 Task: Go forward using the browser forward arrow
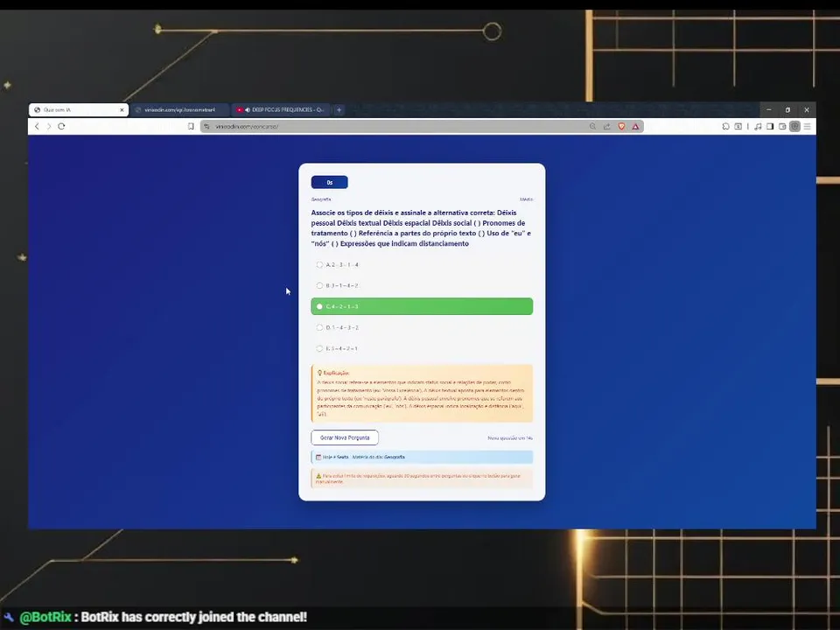click(x=49, y=126)
